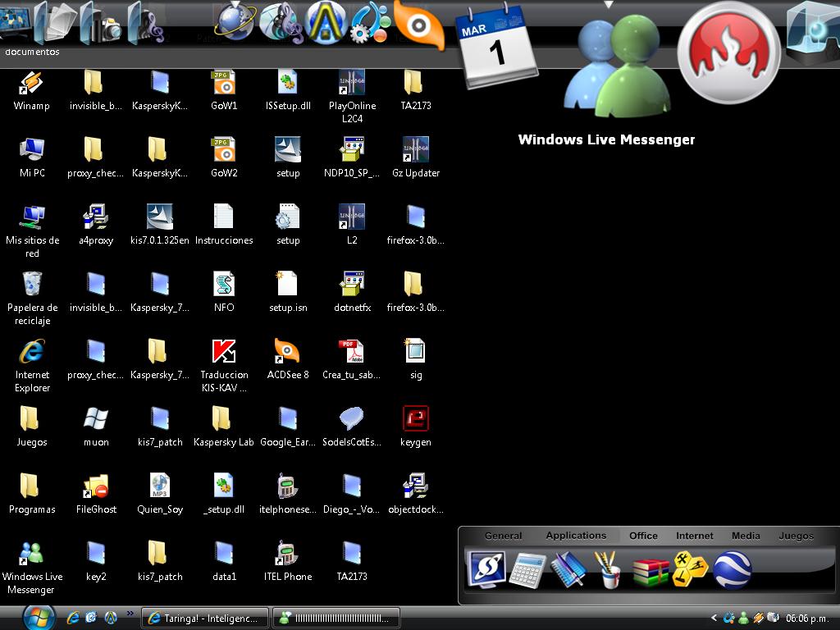Open the Diego_-_Vo... file
The image size is (840, 630).
point(352,486)
